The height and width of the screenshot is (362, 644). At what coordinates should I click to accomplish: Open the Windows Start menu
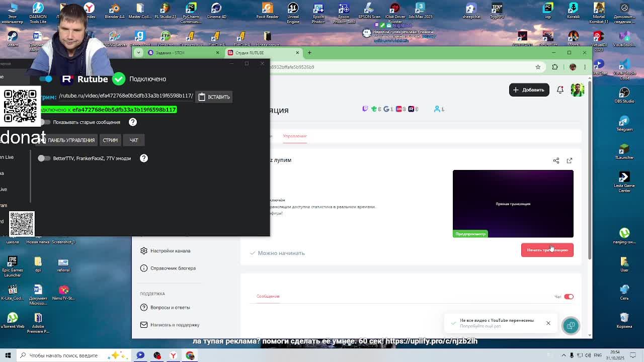8,355
